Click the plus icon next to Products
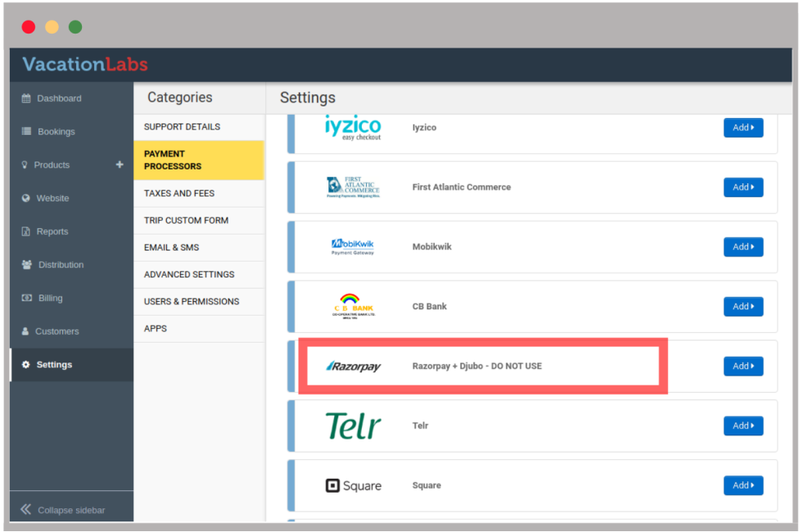Image resolution: width=799 pixels, height=532 pixels. [x=120, y=165]
